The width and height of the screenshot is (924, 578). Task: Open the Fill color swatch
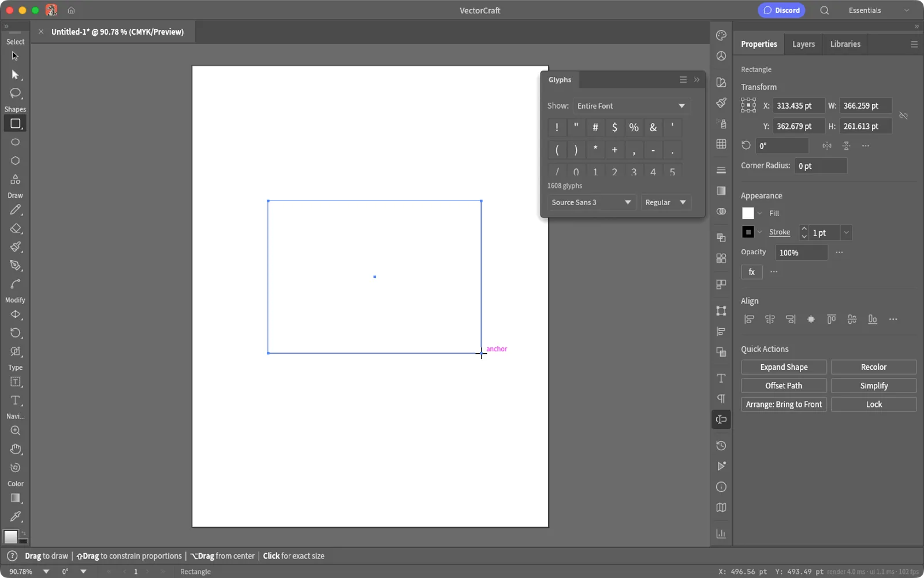pyautogui.click(x=748, y=213)
